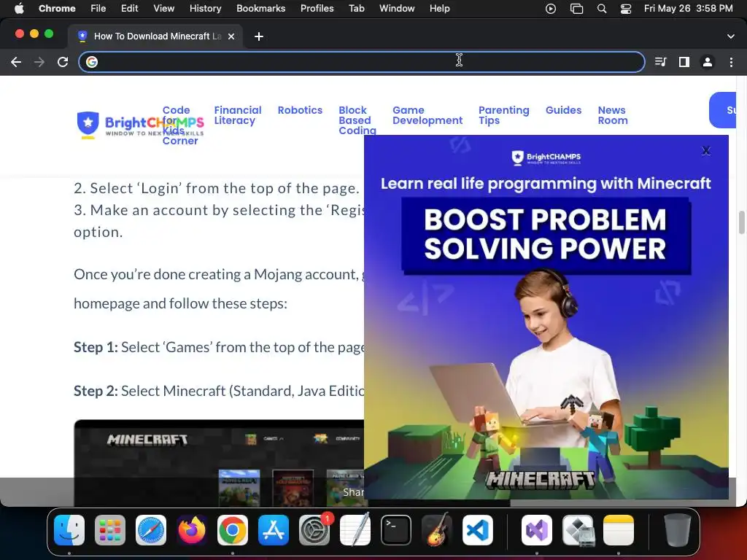The height and width of the screenshot is (560, 747).
Task: Launch Firefox from the Dock
Action: click(x=192, y=530)
